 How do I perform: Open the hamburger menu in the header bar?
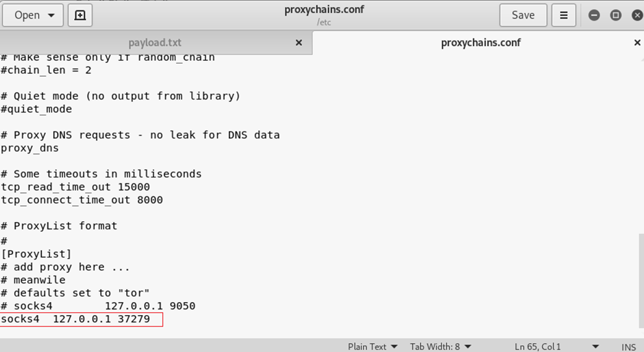564,14
